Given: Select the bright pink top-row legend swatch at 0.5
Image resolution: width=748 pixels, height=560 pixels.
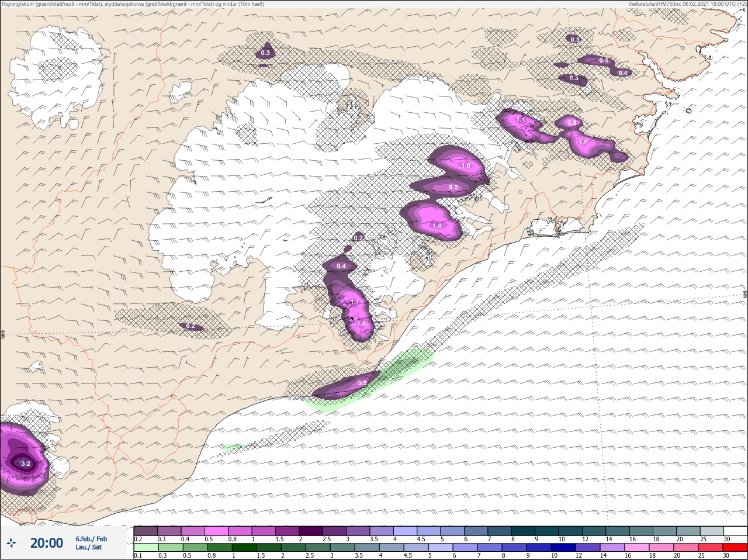Looking at the screenshot, I should 216,530.
